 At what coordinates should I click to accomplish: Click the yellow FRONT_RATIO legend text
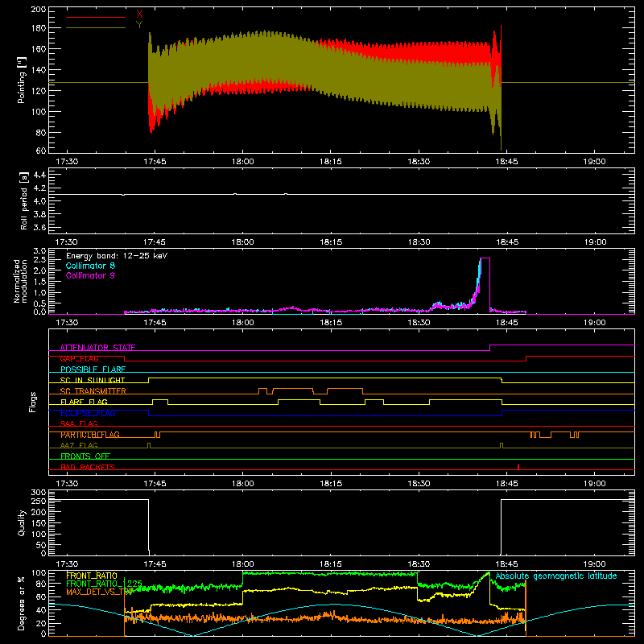(92, 576)
